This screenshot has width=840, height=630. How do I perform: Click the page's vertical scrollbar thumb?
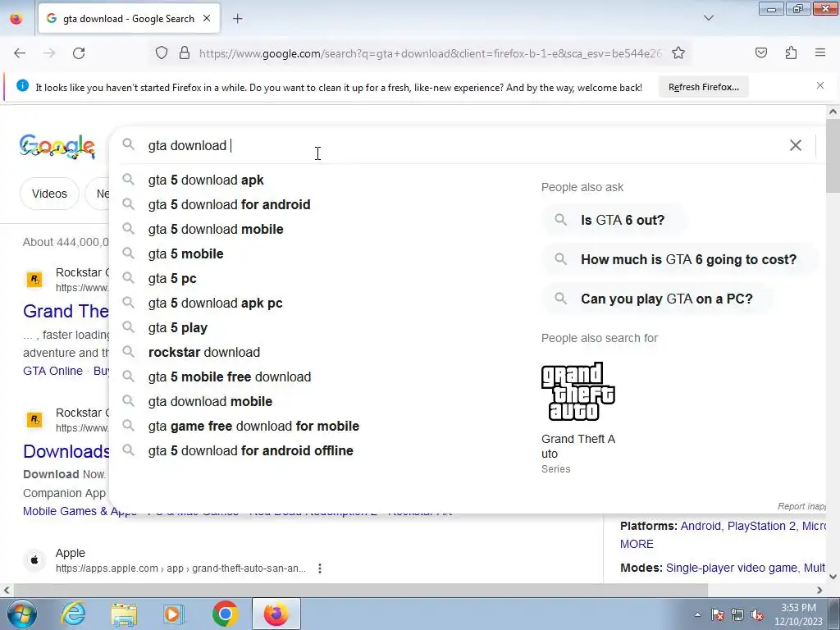coord(833,156)
